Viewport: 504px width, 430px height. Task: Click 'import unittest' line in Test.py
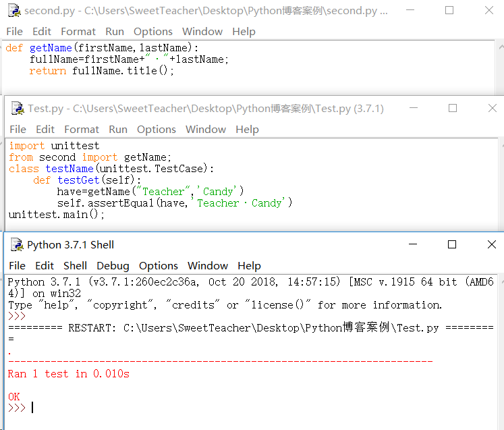tap(54, 146)
